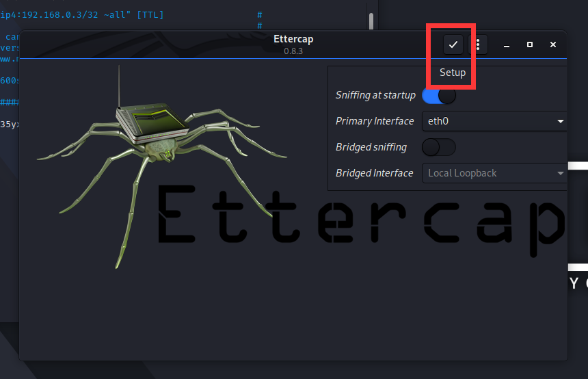588x379 pixels.
Task: Click the terminal window scrollbar behind Ettercap
Action: pyautogui.click(x=371, y=21)
